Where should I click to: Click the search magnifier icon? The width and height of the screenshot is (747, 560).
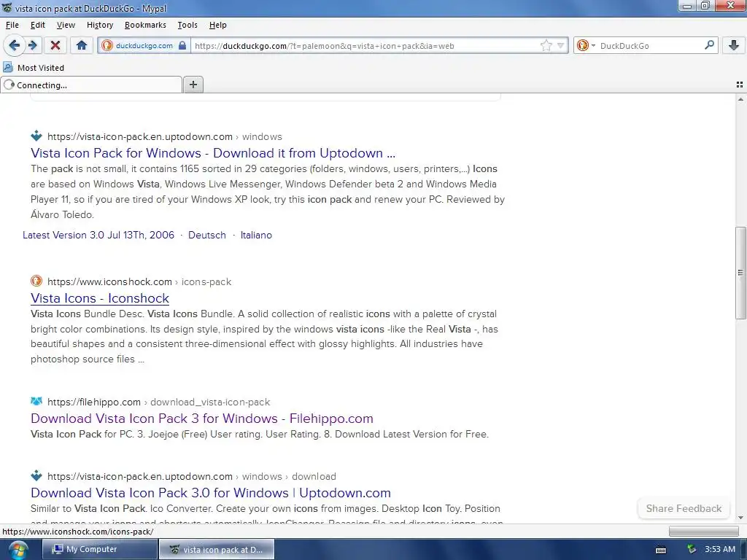coord(709,45)
